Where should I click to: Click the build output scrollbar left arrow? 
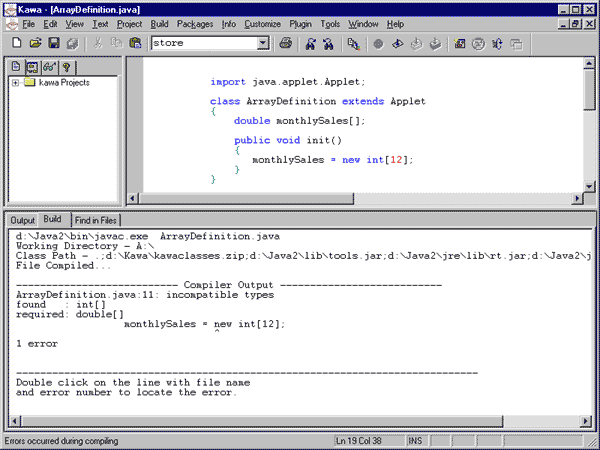(14, 421)
